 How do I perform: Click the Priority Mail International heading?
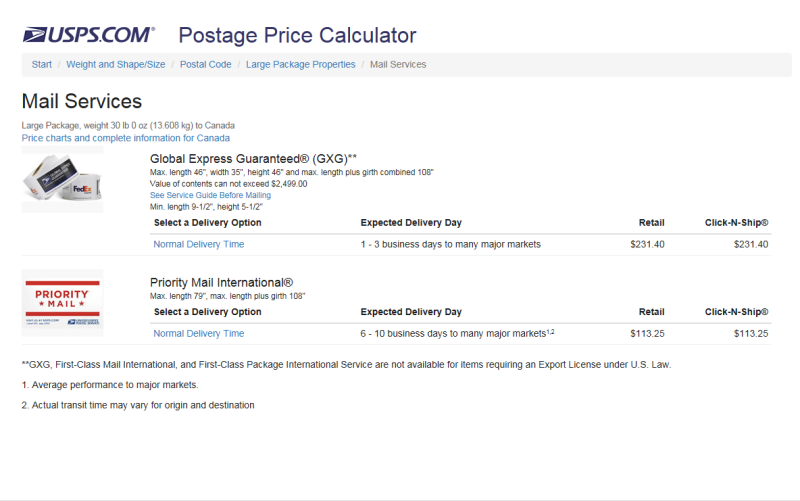[221, 283]
